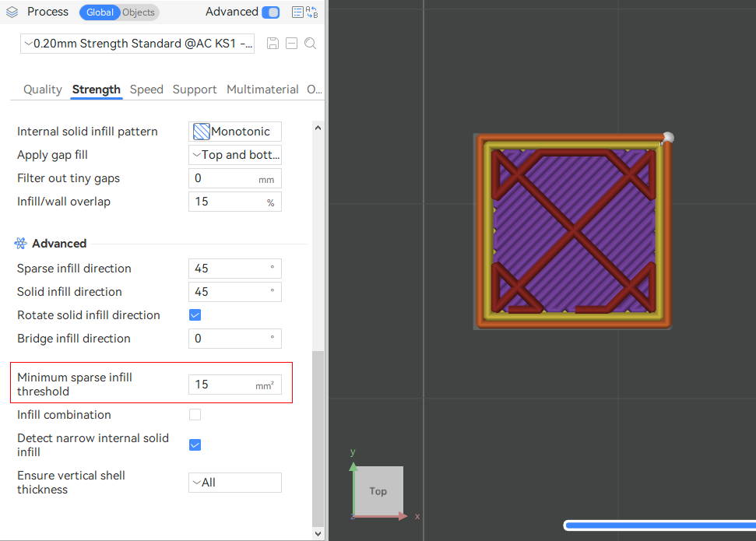Open the process preset dropdown
Image resolution: width=756 pixels, height=541 pixels.
[137, 44]
